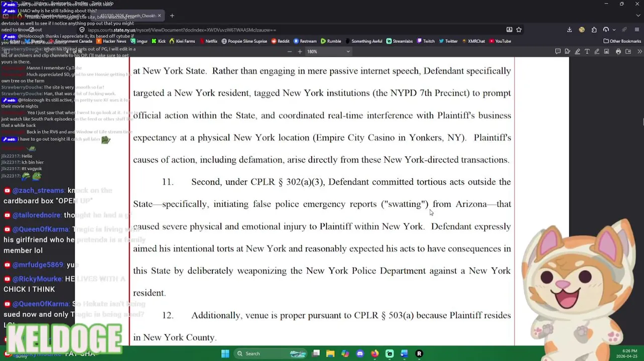
Task: Click the browser address bar URL
Action: click(x=182, y=30)
